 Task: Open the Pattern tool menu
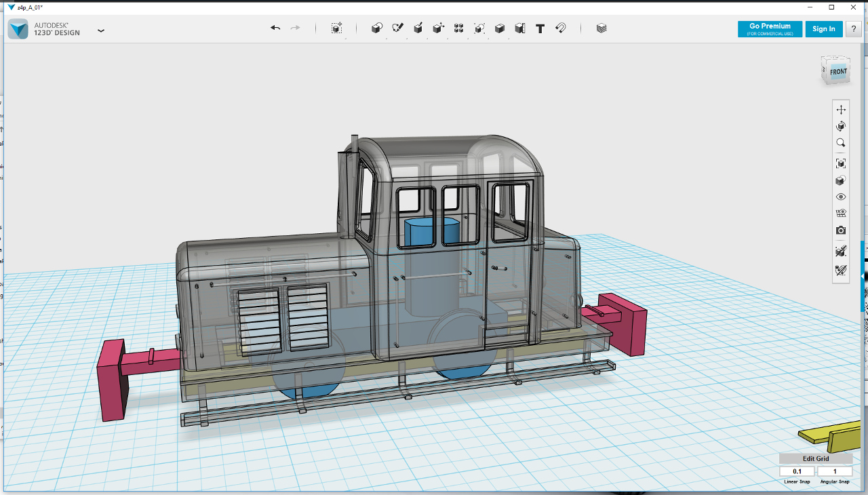click(x=459, y=28)
